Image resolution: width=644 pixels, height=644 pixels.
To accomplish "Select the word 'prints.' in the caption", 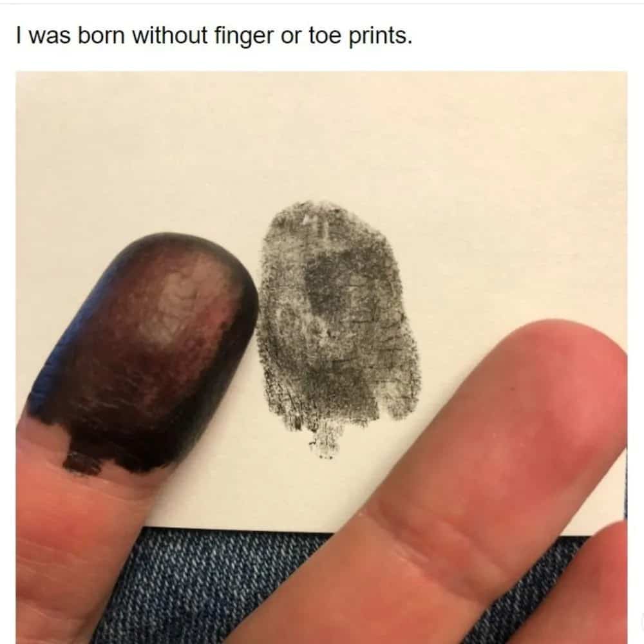I will [x=381, y=37].
